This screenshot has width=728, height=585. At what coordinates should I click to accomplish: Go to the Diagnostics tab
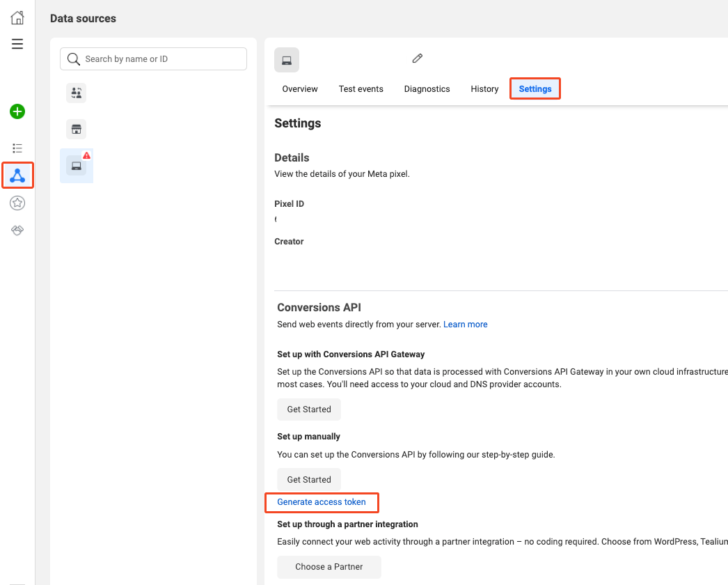(x=427, y=89)
